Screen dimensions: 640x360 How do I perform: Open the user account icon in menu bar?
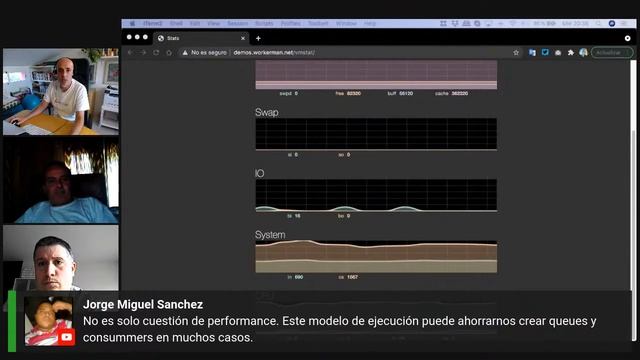pos(612,24)
